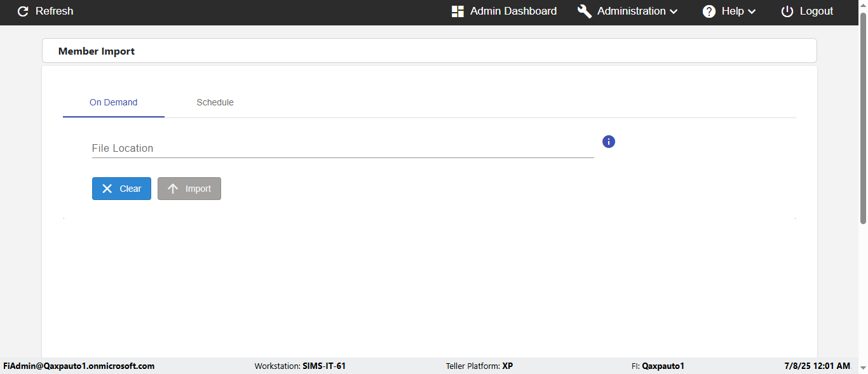Viewport: 868px width, 374px height.
Task: Open the Administration menu label
Action: click(x=632, y=11)
